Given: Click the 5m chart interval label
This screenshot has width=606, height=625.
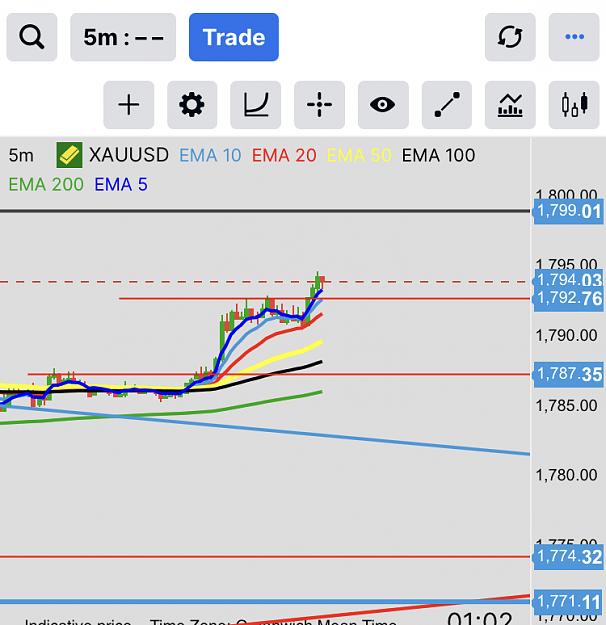Looking at the screenshot, I should click(21, 155).
